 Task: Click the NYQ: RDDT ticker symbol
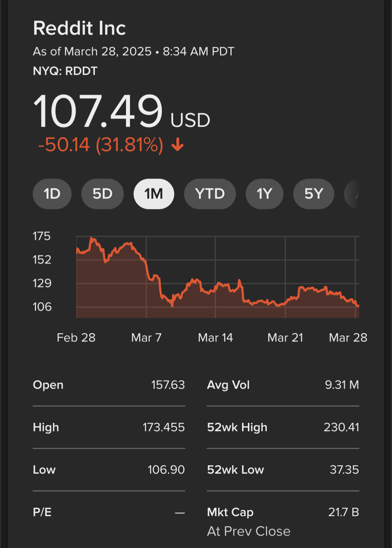coord(65,71)
